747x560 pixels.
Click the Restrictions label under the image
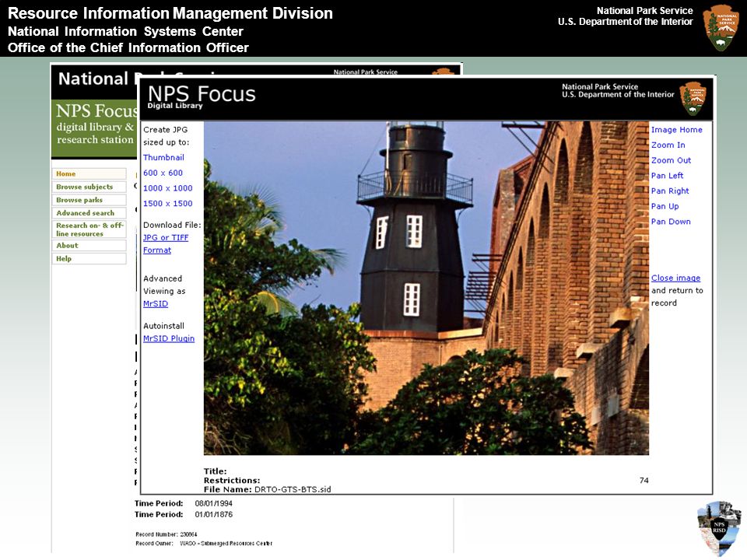pos(232,480)
